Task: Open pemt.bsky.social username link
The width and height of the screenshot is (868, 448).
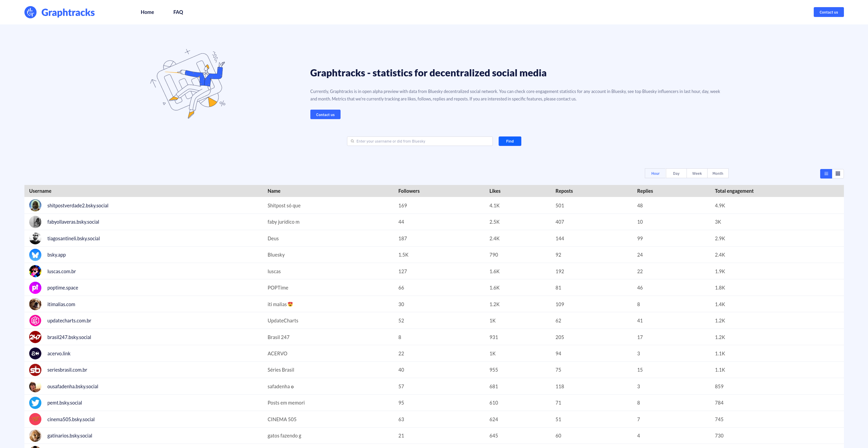Action: [x=65, y=403]
